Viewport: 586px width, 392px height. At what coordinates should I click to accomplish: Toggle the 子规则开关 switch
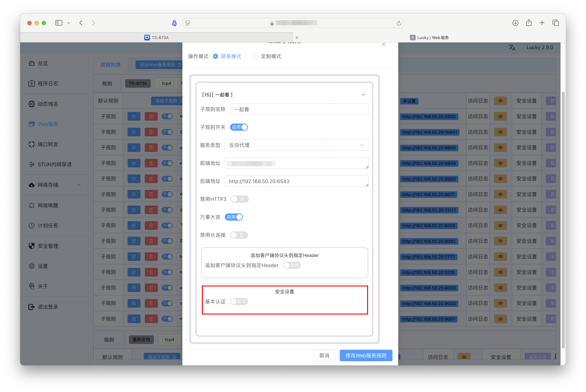click(239, 127)
